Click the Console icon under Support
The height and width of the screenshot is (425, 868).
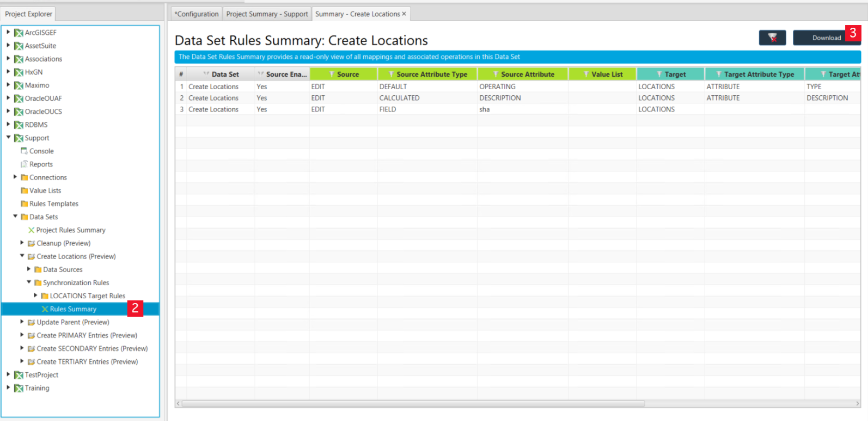pos(24,151)
